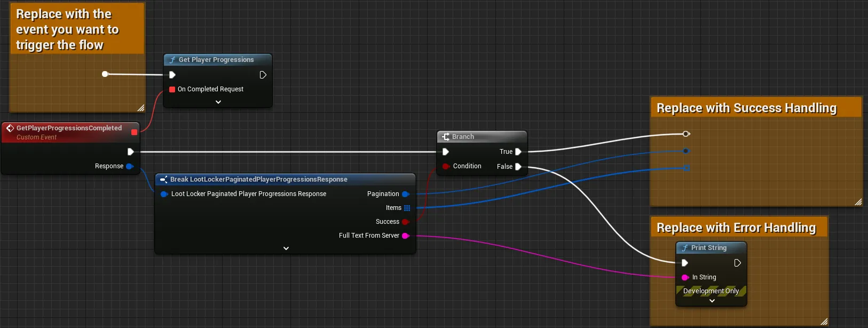
Task: Click the Break struct node icon
Action: pos(164,179)
